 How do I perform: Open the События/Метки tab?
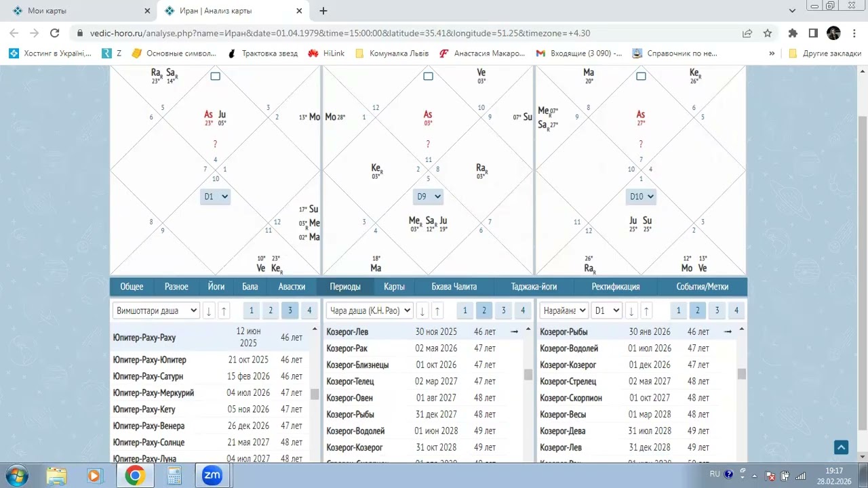point(701,287)
